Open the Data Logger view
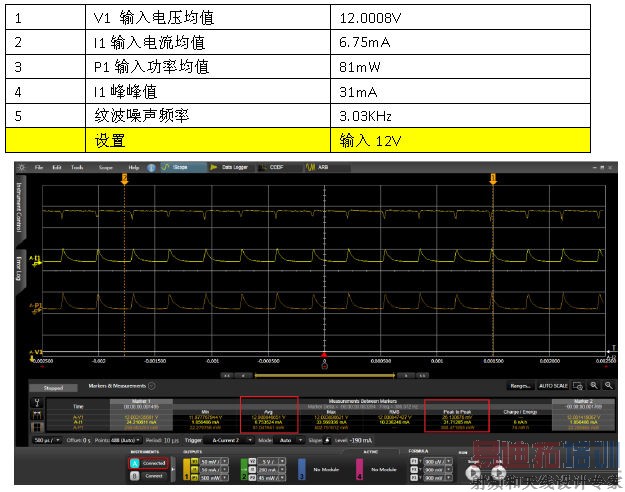 [230, 167]
